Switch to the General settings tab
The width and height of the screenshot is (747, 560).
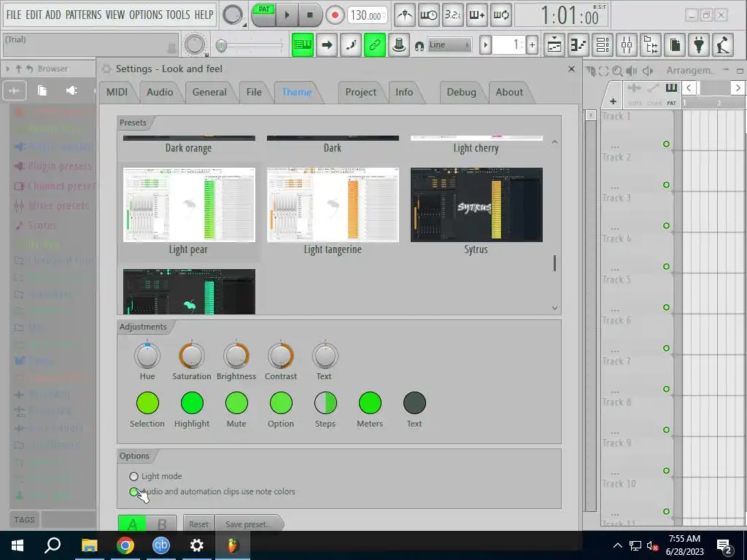209,92
